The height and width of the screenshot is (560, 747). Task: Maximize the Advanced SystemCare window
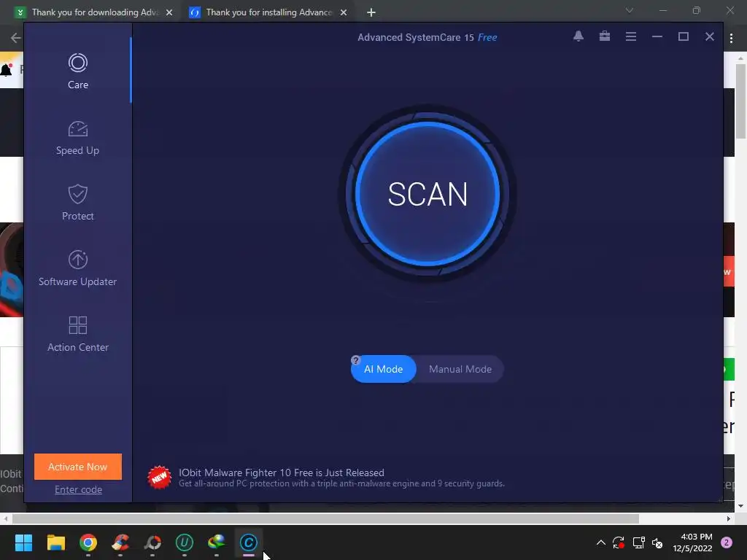pos(683,36)
